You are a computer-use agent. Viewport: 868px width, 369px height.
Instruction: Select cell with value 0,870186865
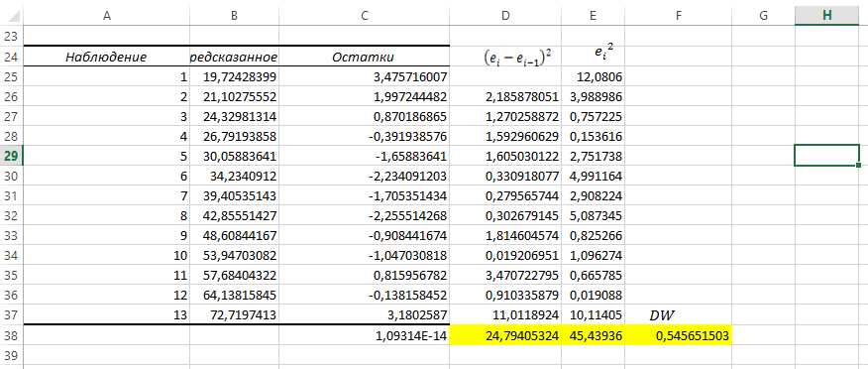pyautogui.click(x=364, y=116)
